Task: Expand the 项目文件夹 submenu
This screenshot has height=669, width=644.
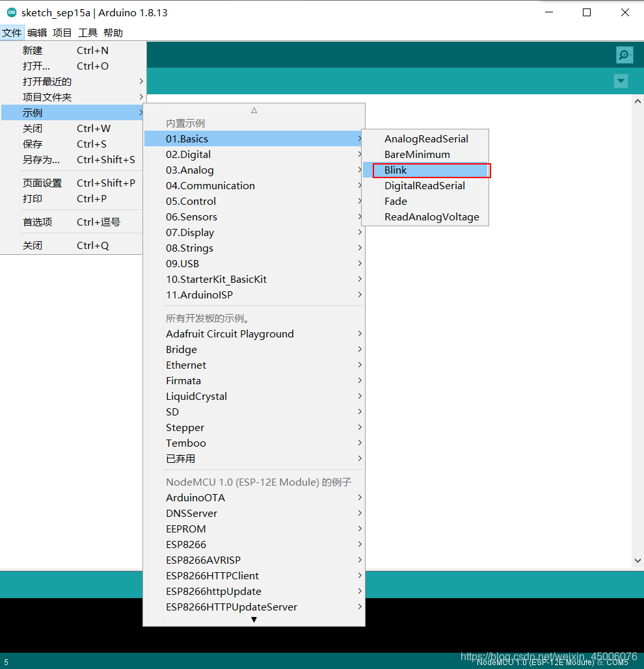Action: pos(74,98)
